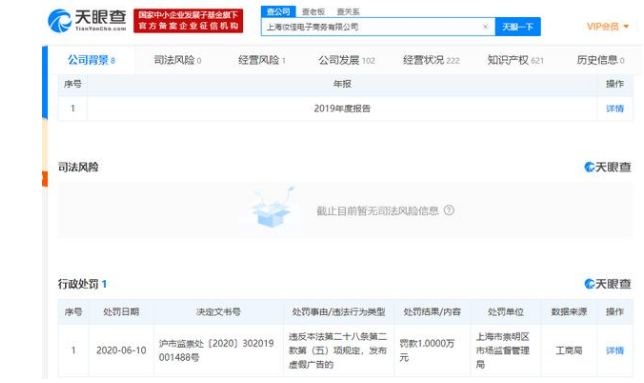Screen dimensions: 644x383
Task: Open 详情 for the 2019年度报告 row
Action: pyautogui.click(x=615, y=108)
